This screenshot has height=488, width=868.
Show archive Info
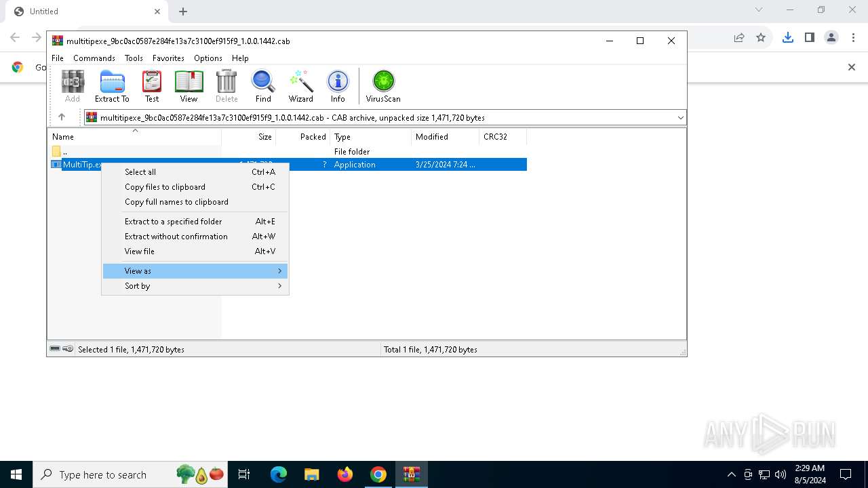coord(338,86)
